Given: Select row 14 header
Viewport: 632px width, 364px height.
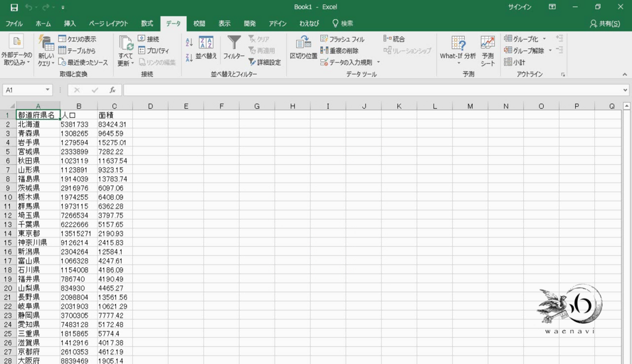Looking at the screenshot, I should pos(7,233).
